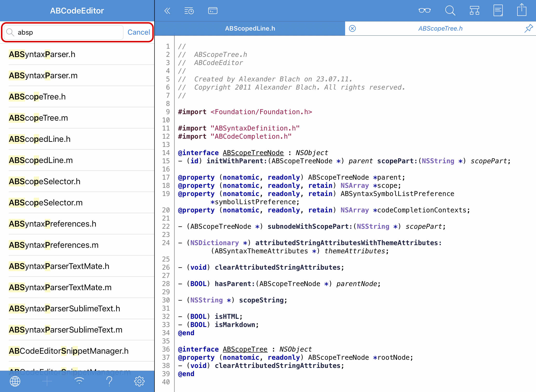Tap the share export icon
This screenshot has height=392, width=536.
[522, 10]
